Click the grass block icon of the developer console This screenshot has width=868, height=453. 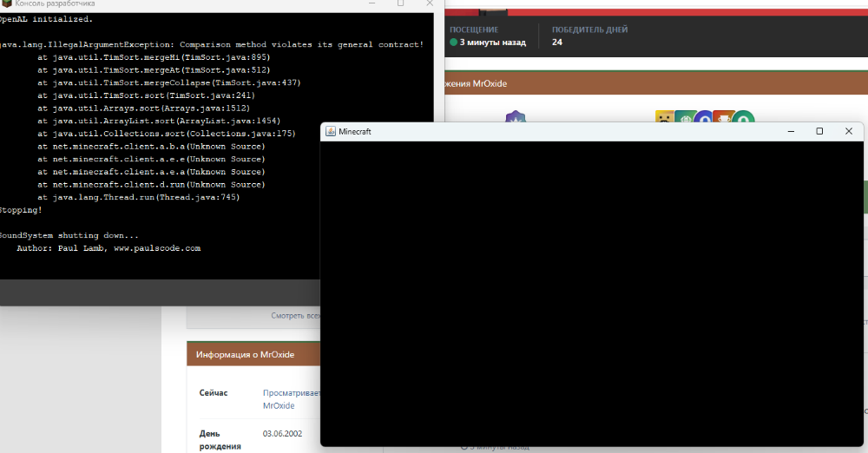7,3
